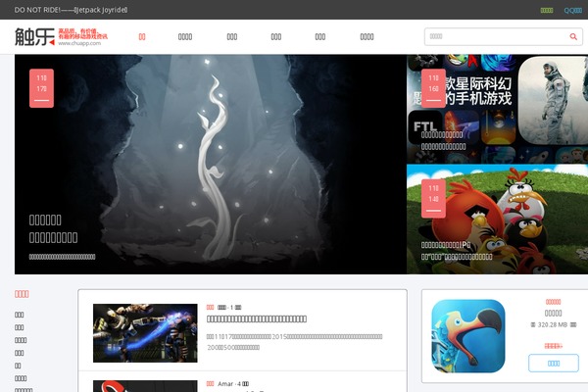Open the DO NOT RIDE Jetpack Joyride headline
The height and width of the screenshot is (392, 588).
(71, 10)
